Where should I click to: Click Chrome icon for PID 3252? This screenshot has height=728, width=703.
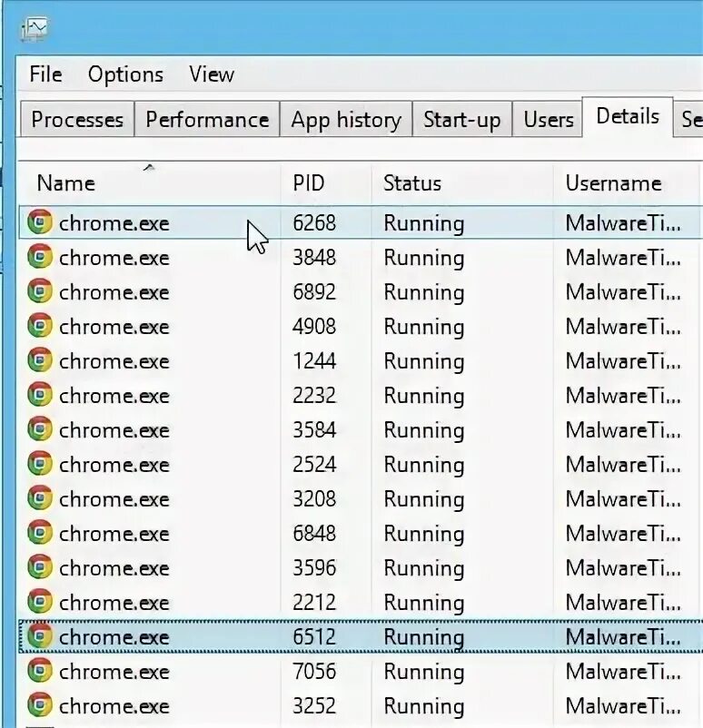point(40,705)
